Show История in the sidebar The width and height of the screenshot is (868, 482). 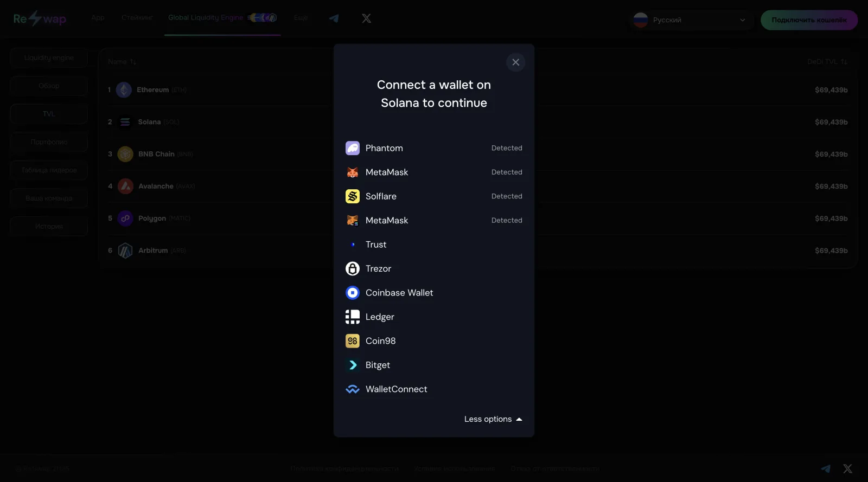point(49,226)
